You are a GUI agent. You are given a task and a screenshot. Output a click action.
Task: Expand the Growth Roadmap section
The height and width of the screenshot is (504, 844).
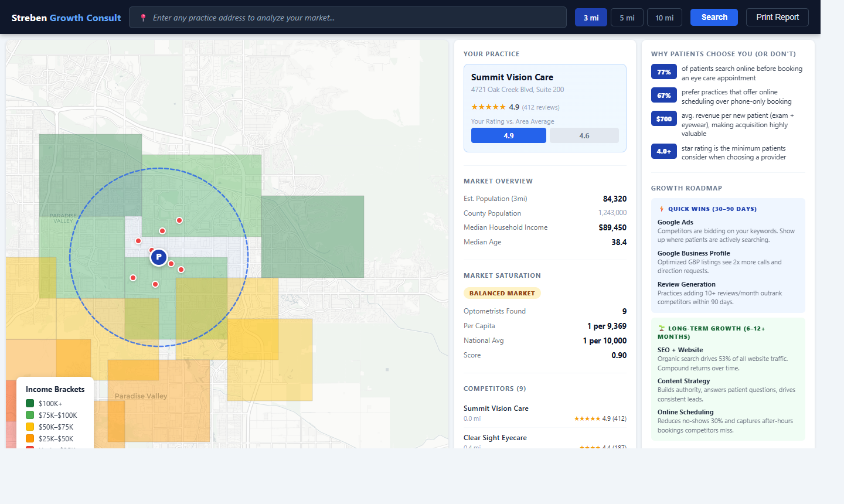tap(686, 188)
